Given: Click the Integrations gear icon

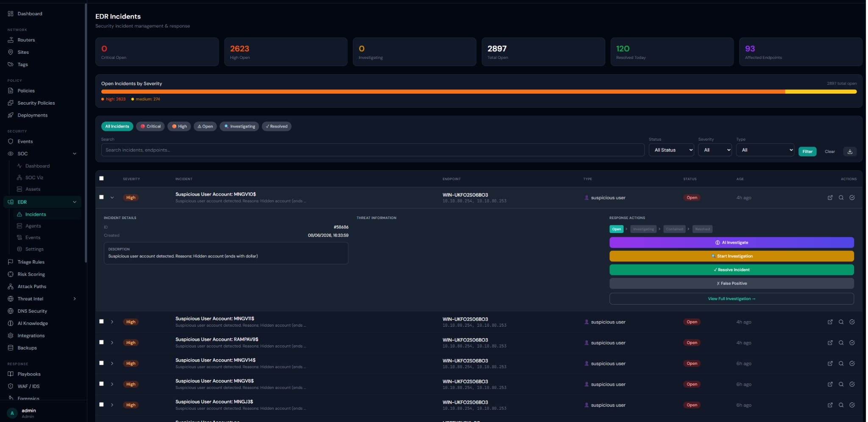Looking at the screenshot, I should click(x=11, y=336).
